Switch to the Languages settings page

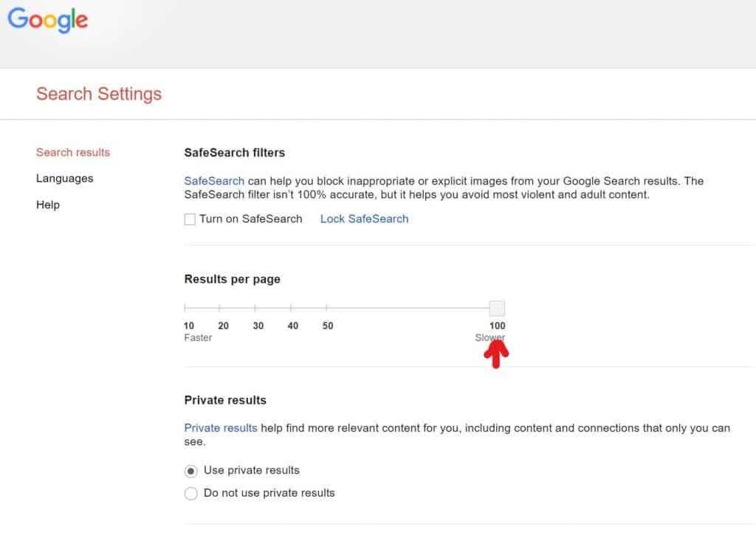pyautogui.click(x=64, y=179)
